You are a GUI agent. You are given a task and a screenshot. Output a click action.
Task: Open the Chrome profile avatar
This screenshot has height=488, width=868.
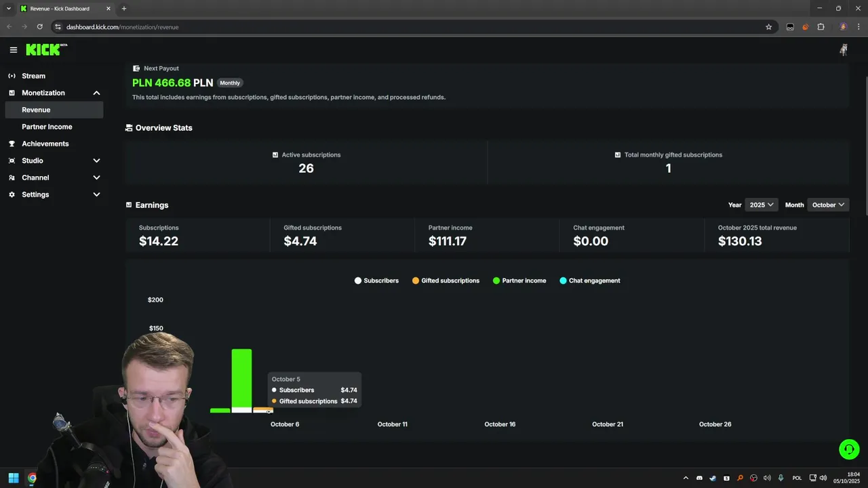coord(843,27)
